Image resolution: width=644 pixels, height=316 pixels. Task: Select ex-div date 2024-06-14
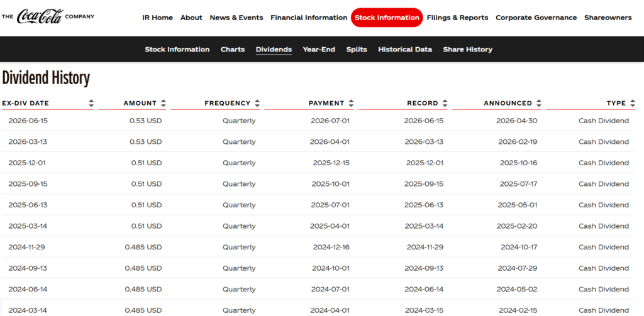tap(28, 290)
